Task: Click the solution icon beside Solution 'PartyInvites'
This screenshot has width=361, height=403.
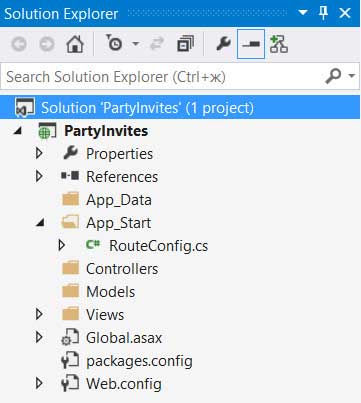Action: pos(25,107)
